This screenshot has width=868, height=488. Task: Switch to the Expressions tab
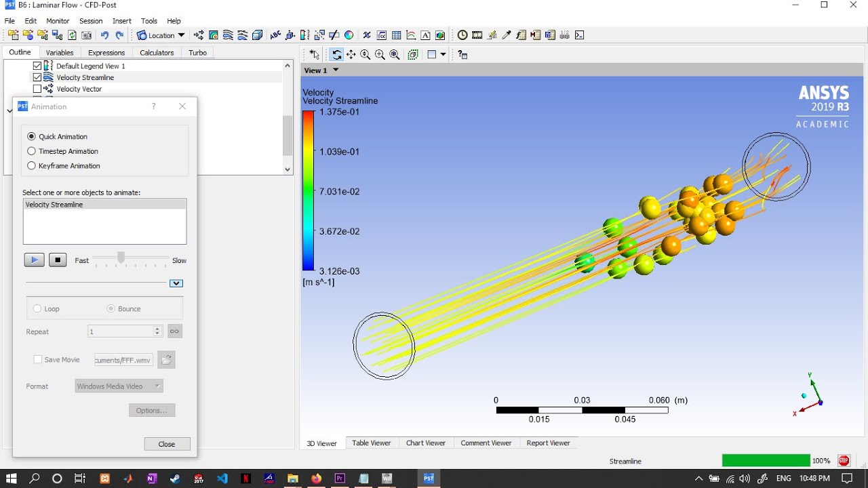(106, 52)
